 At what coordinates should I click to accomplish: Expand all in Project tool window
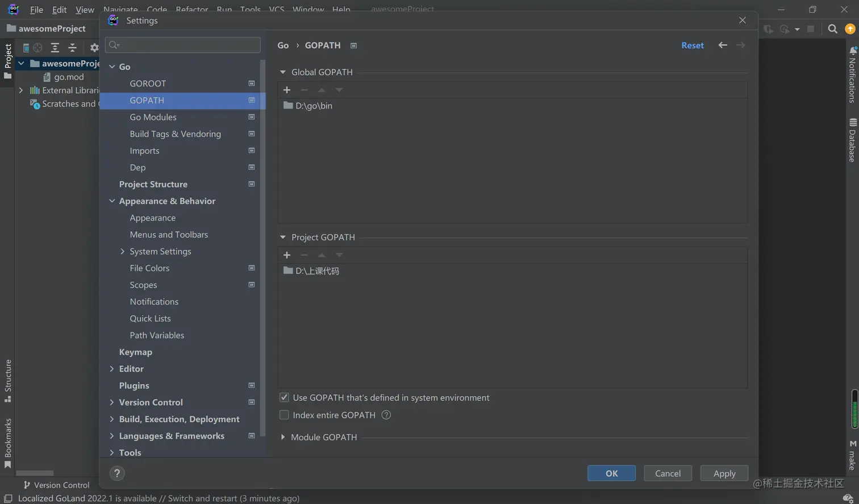[x=55, y=48]
